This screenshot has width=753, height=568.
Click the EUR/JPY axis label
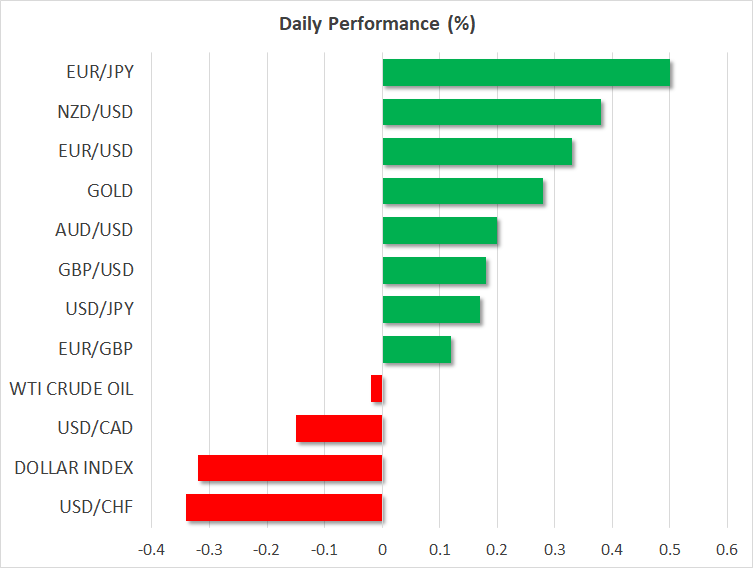(x=101, y=73)
